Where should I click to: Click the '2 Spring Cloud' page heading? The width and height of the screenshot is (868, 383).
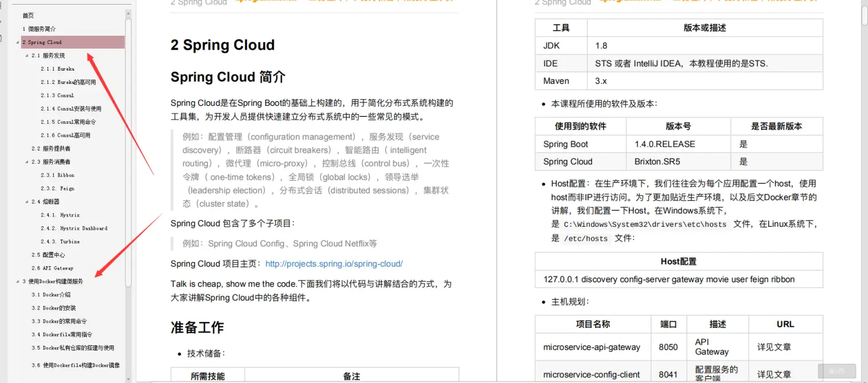pos(223,45)
